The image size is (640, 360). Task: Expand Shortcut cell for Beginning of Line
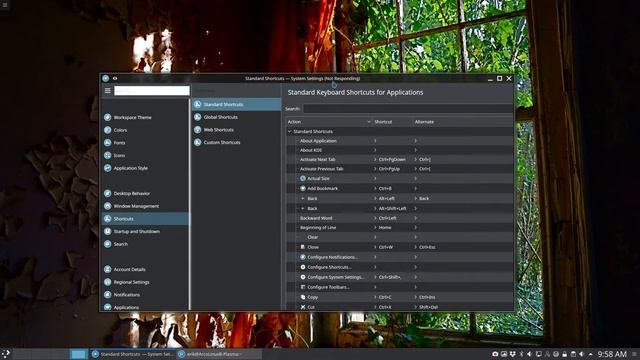point(375,228)
